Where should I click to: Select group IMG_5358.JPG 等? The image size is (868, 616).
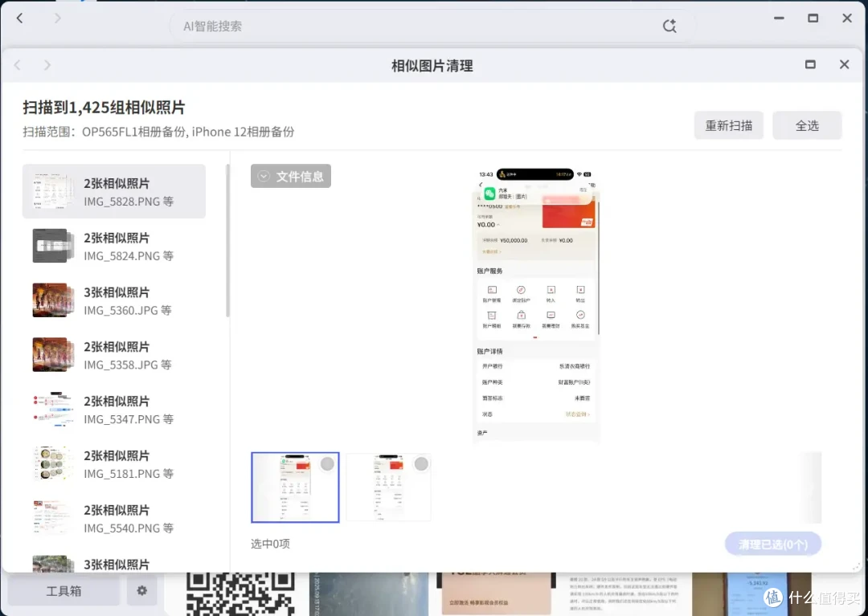tap(114, 355)
